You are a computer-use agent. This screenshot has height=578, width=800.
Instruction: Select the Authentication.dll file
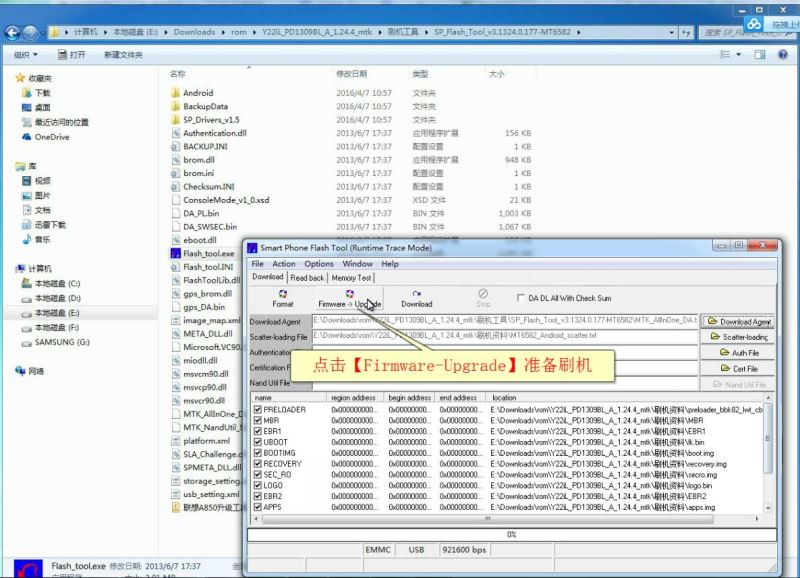[x=215, y=133]
